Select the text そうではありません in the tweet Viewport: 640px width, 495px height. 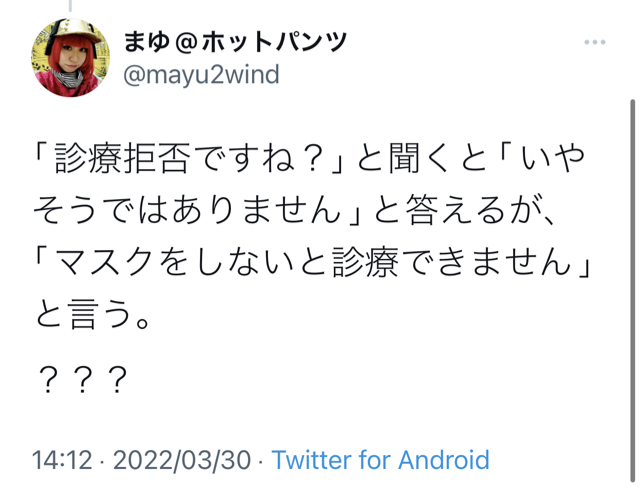point(187,210)
